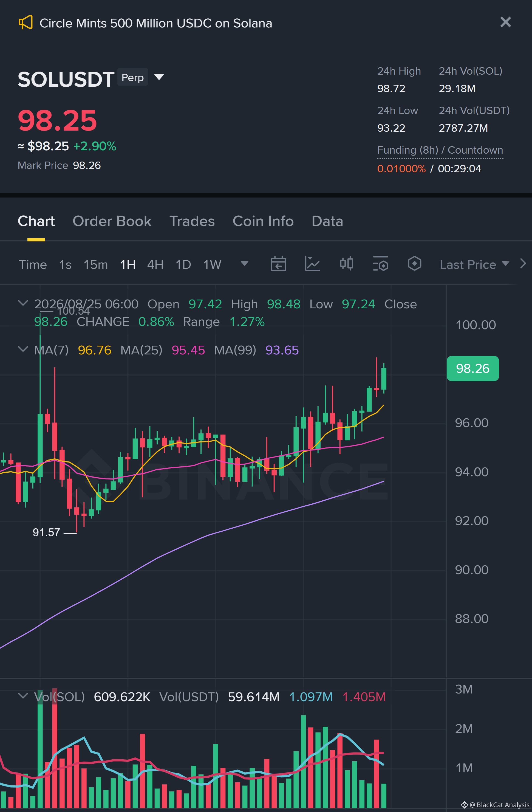Open the candlestick chart type icon

pyautogui.click(x=346, y=264)
